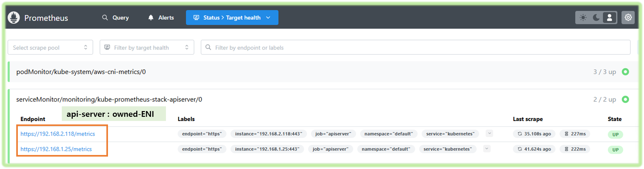The width and height of the screenshot is (644, 169).
Task: Select browser-preference theme user icon
Action: click(x=609, y=18)
